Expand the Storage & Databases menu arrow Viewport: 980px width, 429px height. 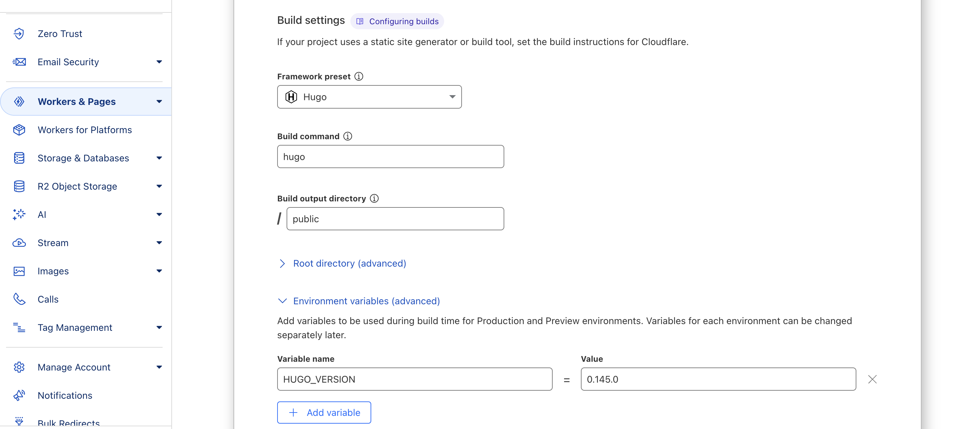(159, 158)
